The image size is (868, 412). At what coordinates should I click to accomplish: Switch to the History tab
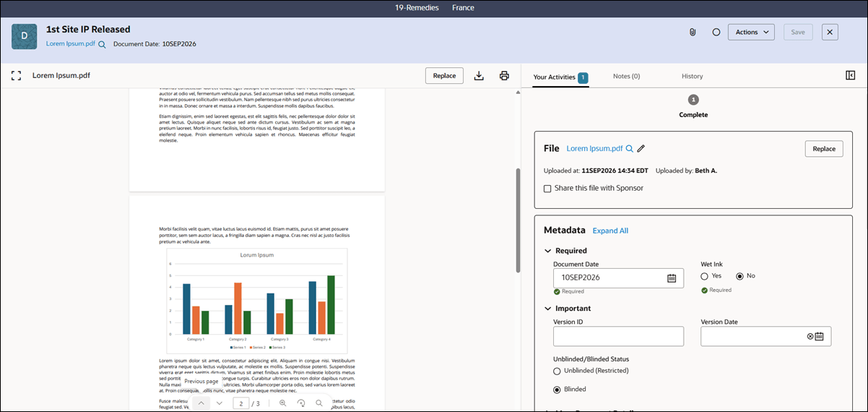[x=692, y=76]
